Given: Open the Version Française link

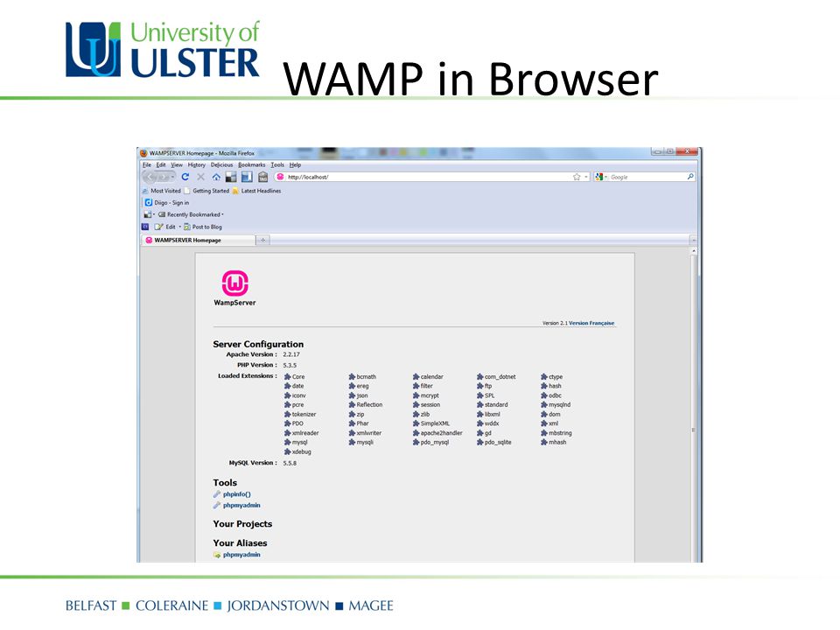Looking at the screenshot, I should pos(591,323).
